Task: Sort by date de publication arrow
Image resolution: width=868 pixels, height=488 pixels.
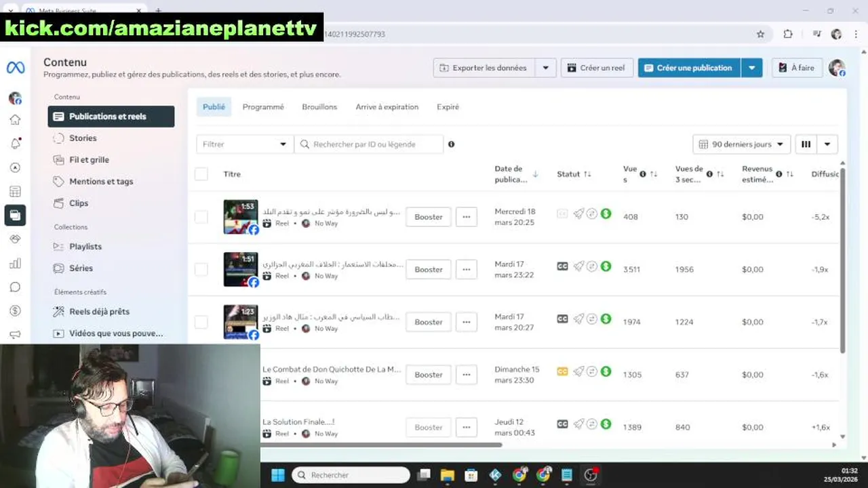Action: pyautogui.click(x=535, y=174)
